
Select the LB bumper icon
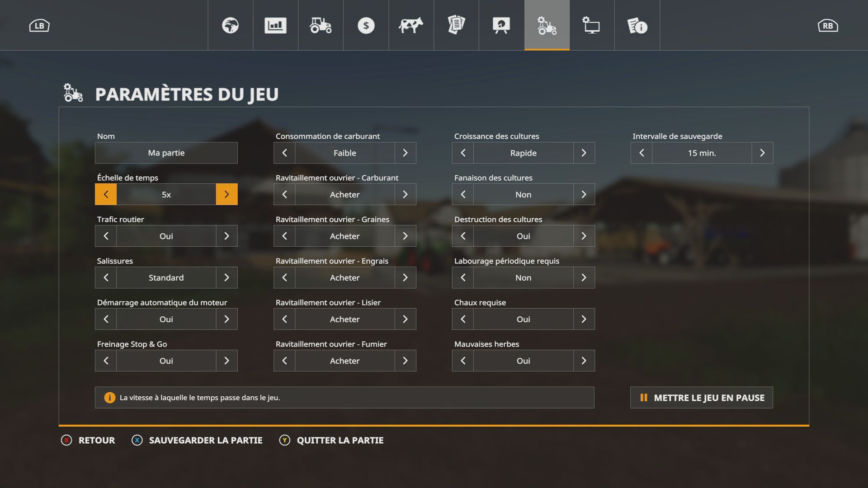[39, 25]
